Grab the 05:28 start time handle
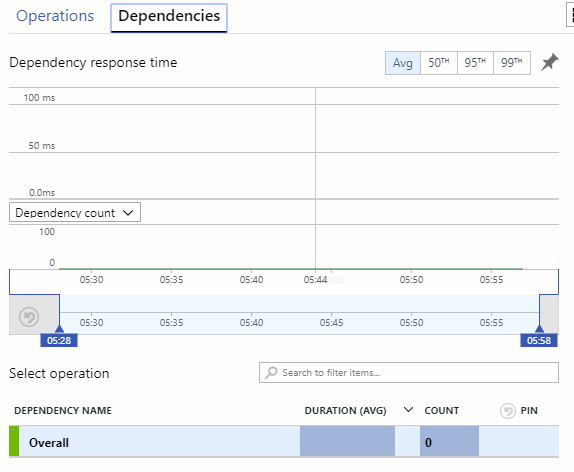 coord(59,340)
